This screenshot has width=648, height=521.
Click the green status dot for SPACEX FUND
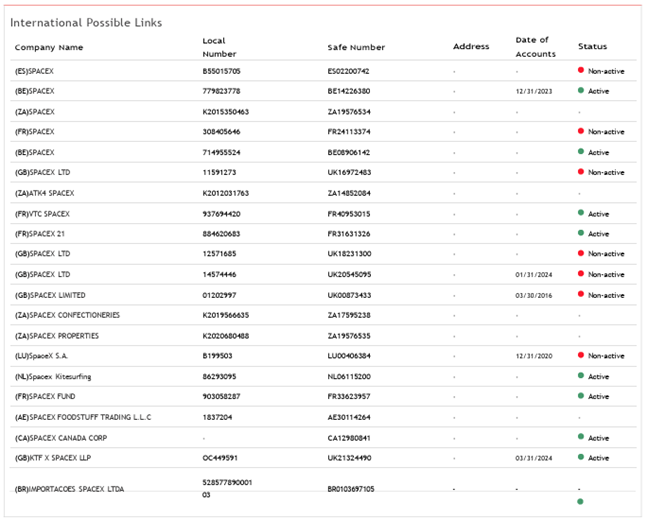pos(581,396)
